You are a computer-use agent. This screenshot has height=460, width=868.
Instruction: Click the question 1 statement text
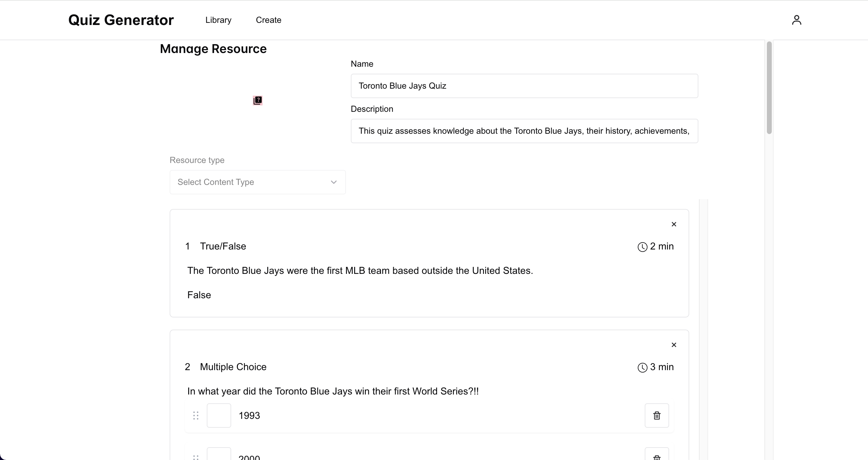[x=360, y=271]
